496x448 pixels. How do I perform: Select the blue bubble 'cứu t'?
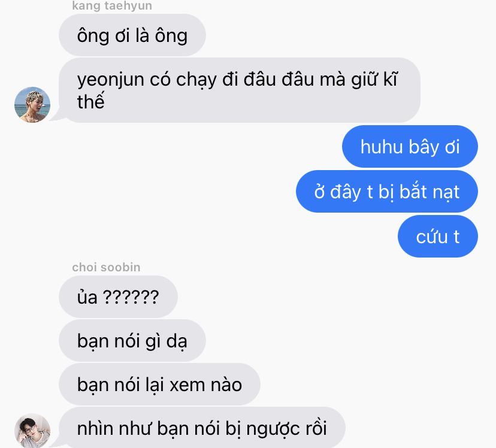[438, 236]
